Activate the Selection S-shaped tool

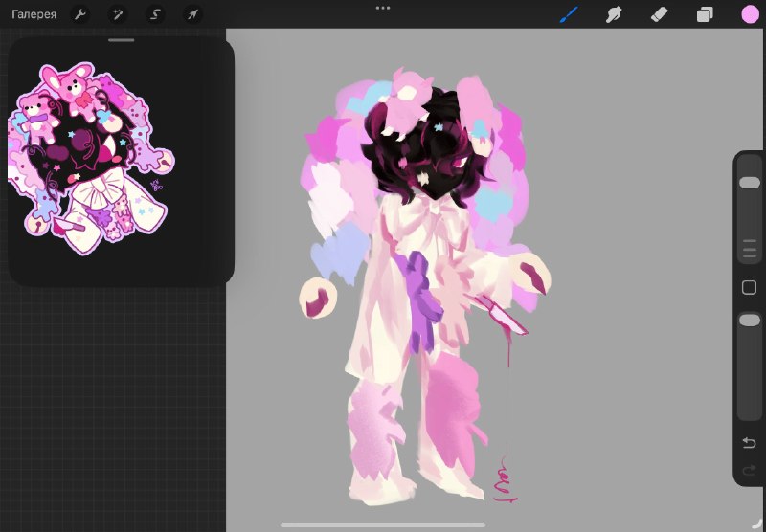tap(155, 14)
